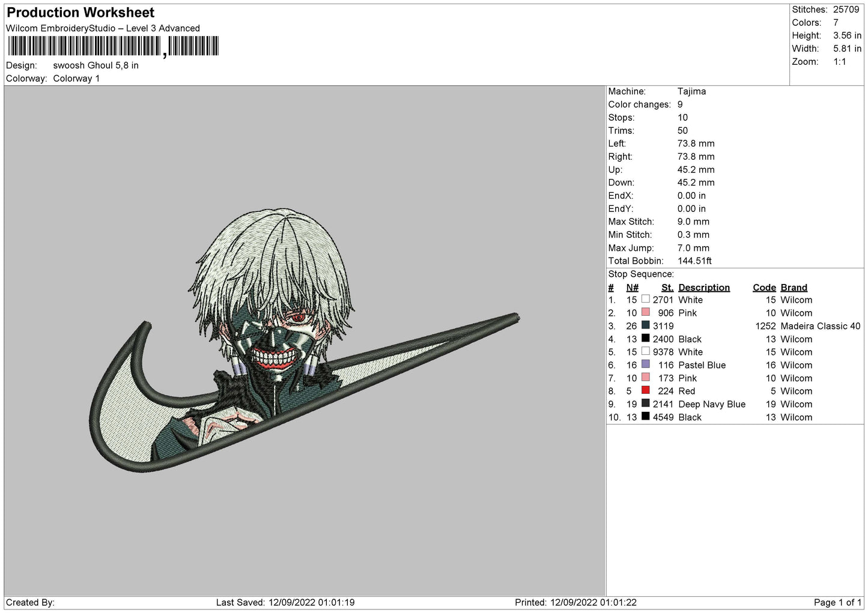Select the Deep Navy Blue swatch

(x=646, y=404)
